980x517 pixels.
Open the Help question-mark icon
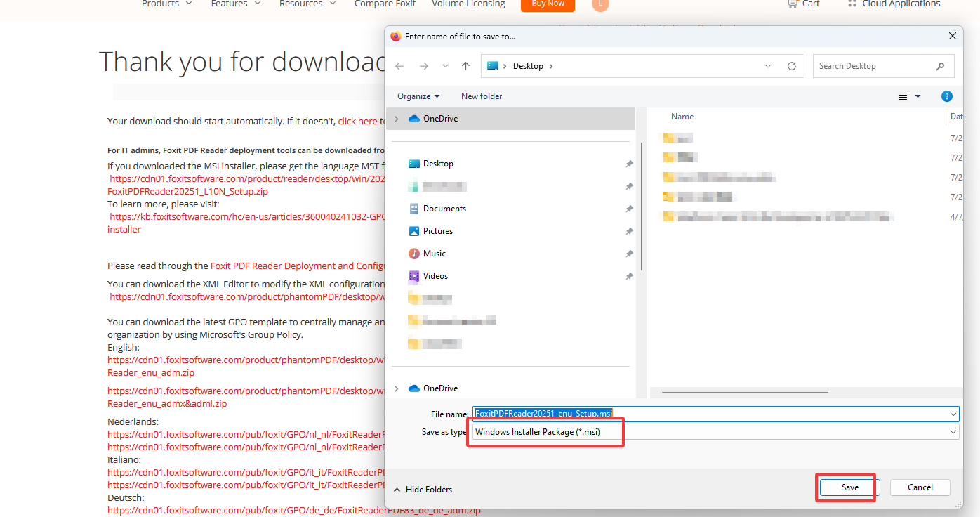(x=947, y=96)
